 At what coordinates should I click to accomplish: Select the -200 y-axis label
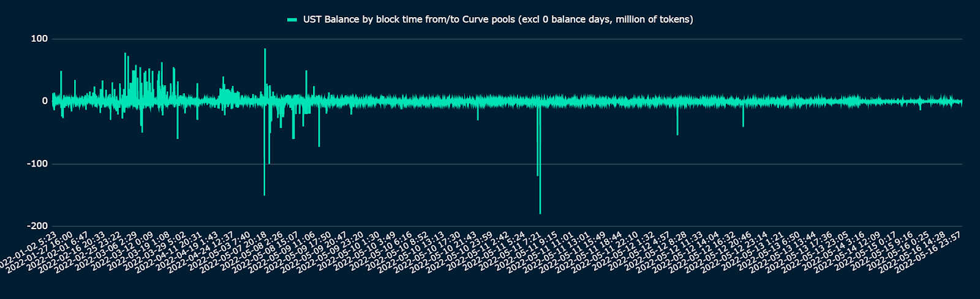[37, 226]
